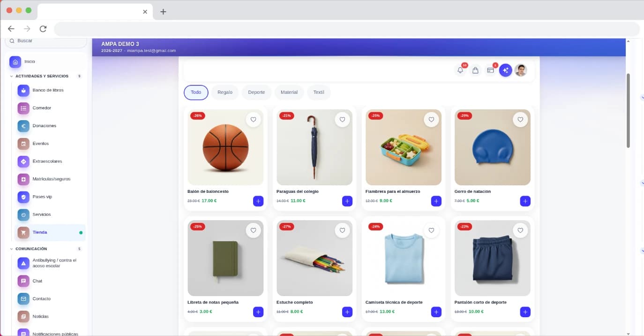Favorite the Paraguas del colegio heart
644x336 pixels.
pyautogui.click(x=342, y=120)
